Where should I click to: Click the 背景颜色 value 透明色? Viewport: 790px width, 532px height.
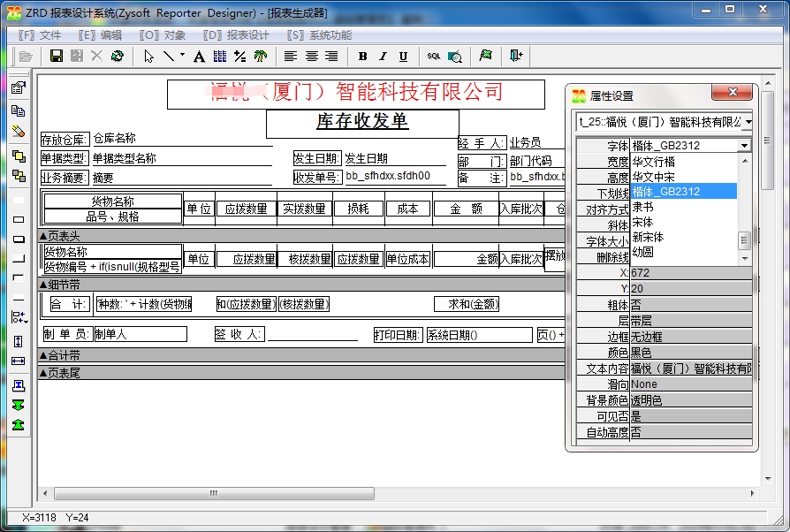coord(691,400)
